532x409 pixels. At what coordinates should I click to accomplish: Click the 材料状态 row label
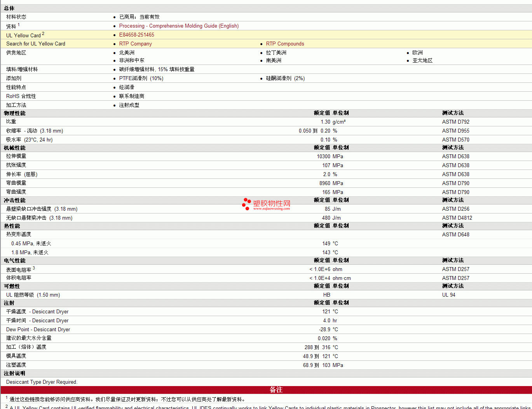pyautogui.click(x=16, y=17)
